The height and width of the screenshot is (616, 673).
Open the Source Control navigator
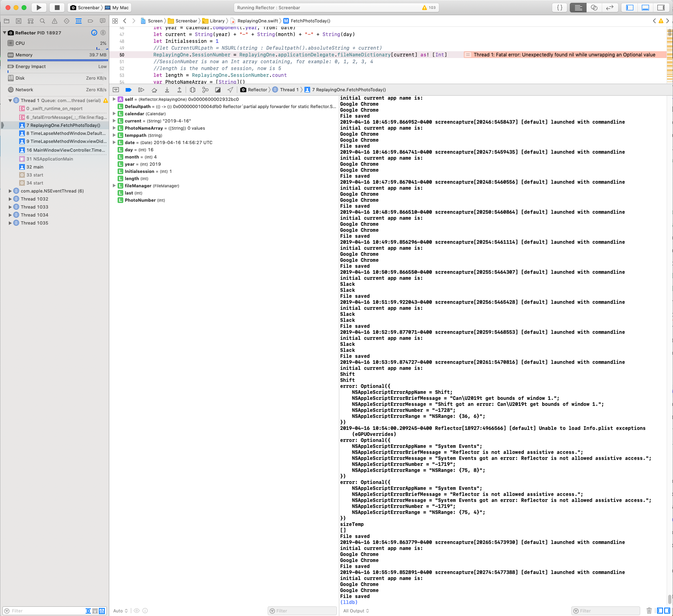click(18, 21)
